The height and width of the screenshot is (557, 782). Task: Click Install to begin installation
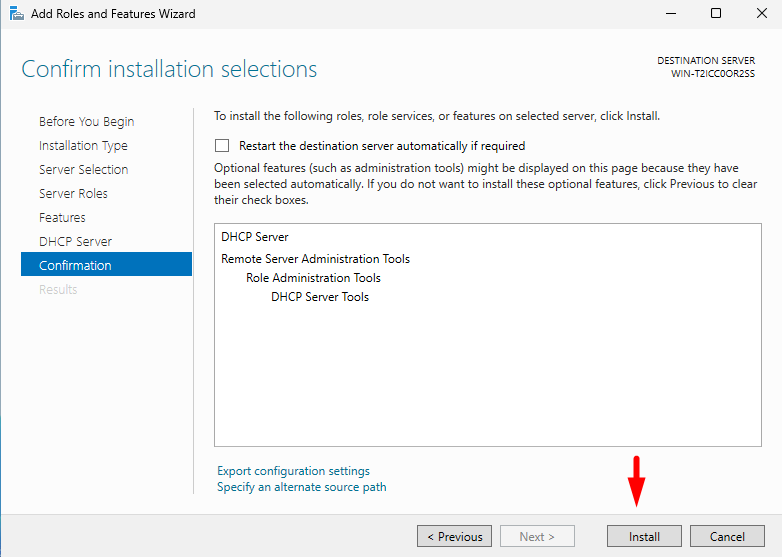644,537
